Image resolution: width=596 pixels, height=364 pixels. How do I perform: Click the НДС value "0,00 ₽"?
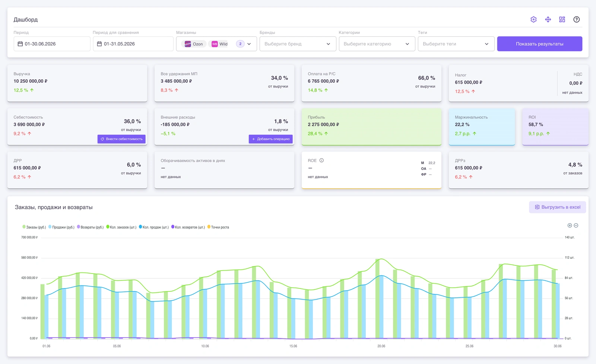(x=576, y=83)
